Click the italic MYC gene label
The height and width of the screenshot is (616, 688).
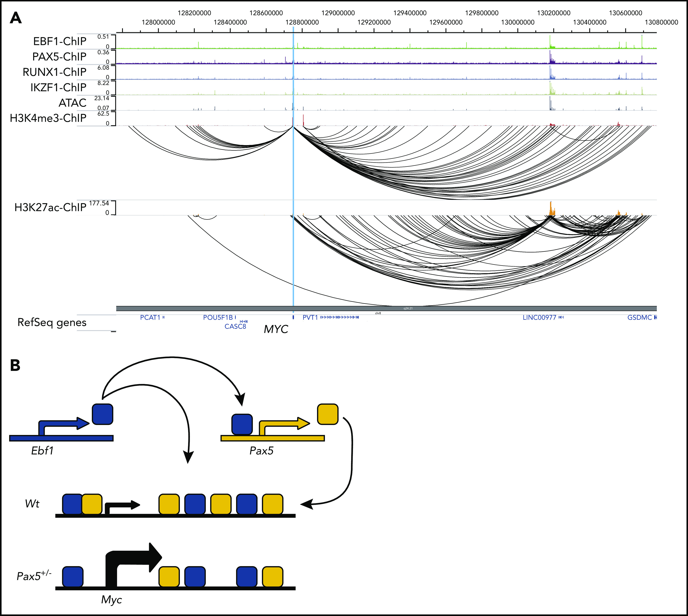(276, 329)
